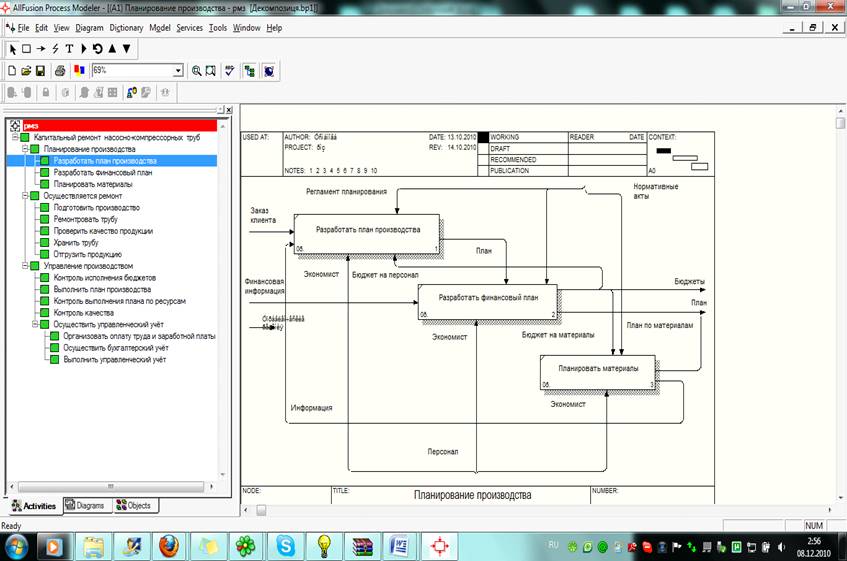Toggle the ModelMart globe icon
Screen dimensions: 847x561
pyautogui.click(x=269, y=71)
